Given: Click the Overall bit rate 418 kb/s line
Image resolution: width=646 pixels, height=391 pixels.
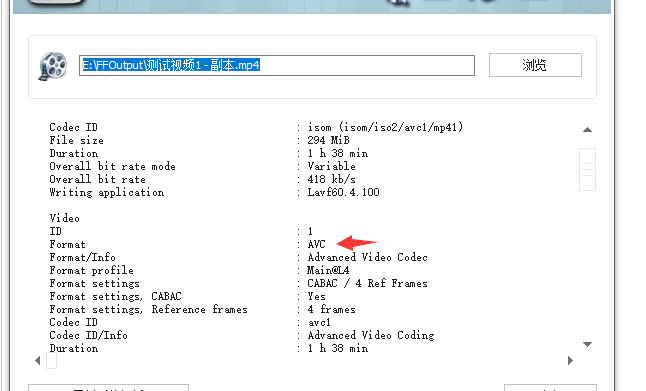Looking at the screenshot, I should coord(202,179).
